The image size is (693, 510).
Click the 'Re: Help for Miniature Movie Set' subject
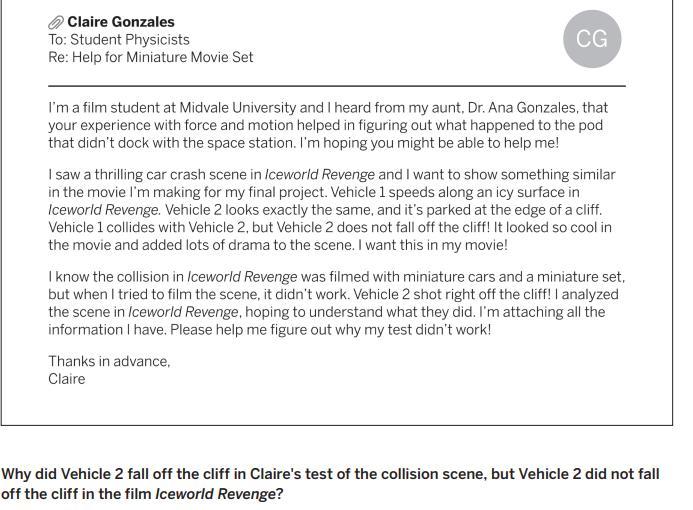coord(150,58)
